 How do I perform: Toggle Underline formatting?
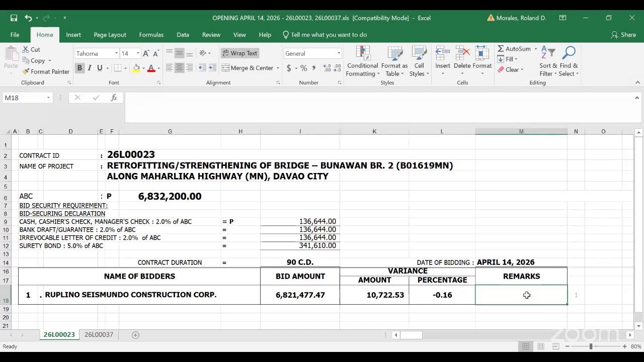coord(100,68)
